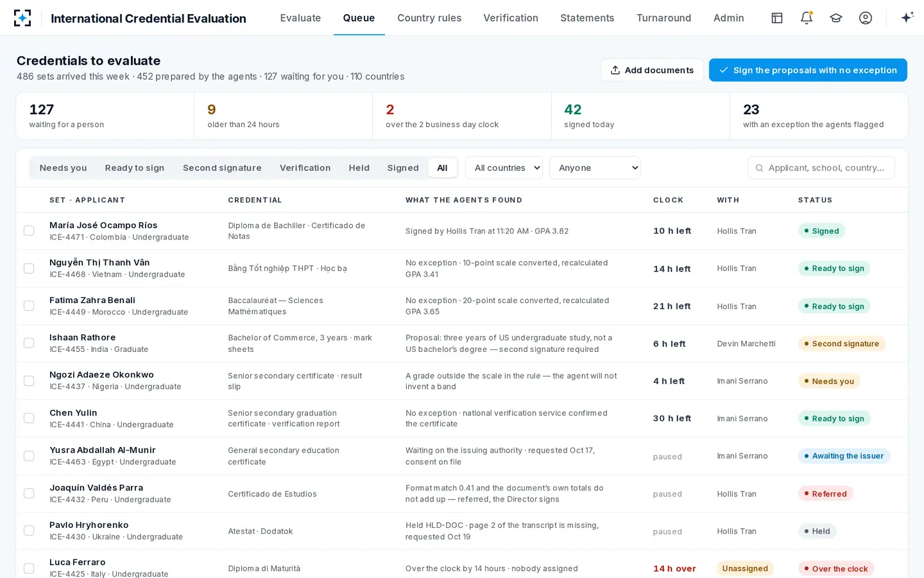The height and width of the screenshot is (578, 924).
Task: Filter the queue by Held
Action: [359, 168]
